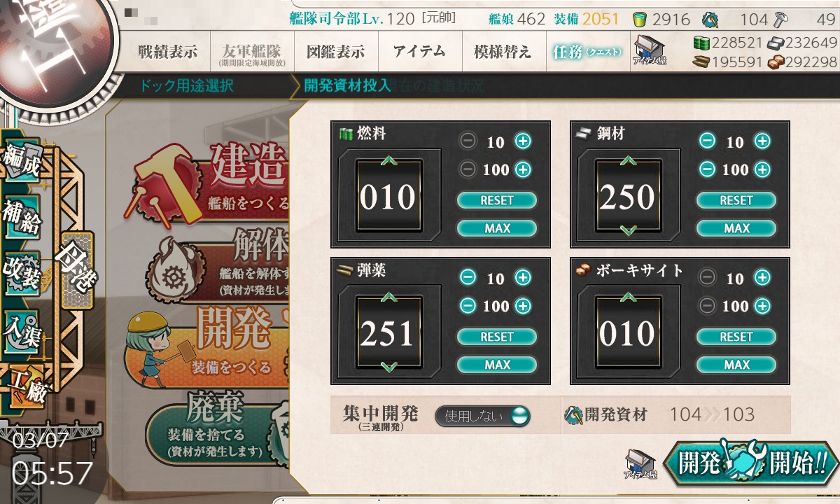
Task: Decrease 鋼材 by 100 with minus
Action: click(x=708, y=169)
